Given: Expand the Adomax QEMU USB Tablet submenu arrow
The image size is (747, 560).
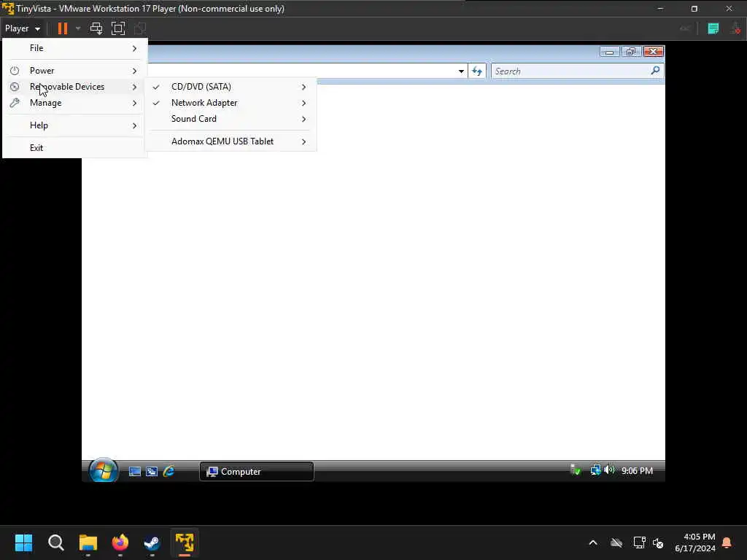Looking at the screenshot, I should pos(303,141).
